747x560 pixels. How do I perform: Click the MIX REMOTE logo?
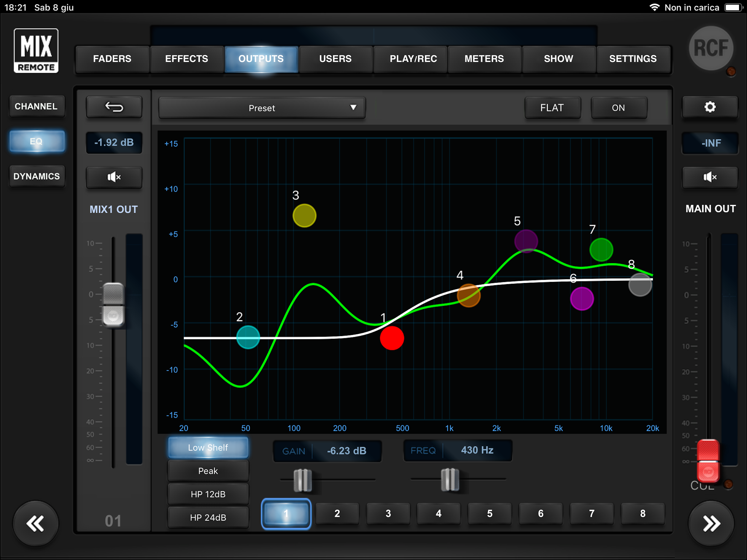click(x=36, y=51)
